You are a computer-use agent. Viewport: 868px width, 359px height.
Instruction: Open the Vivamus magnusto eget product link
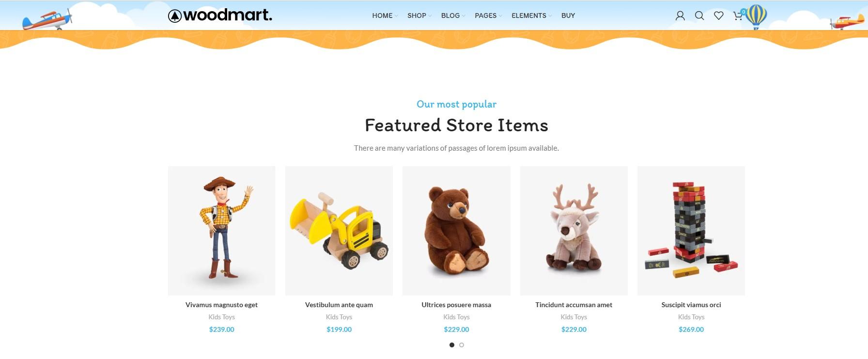coord(221,305)
